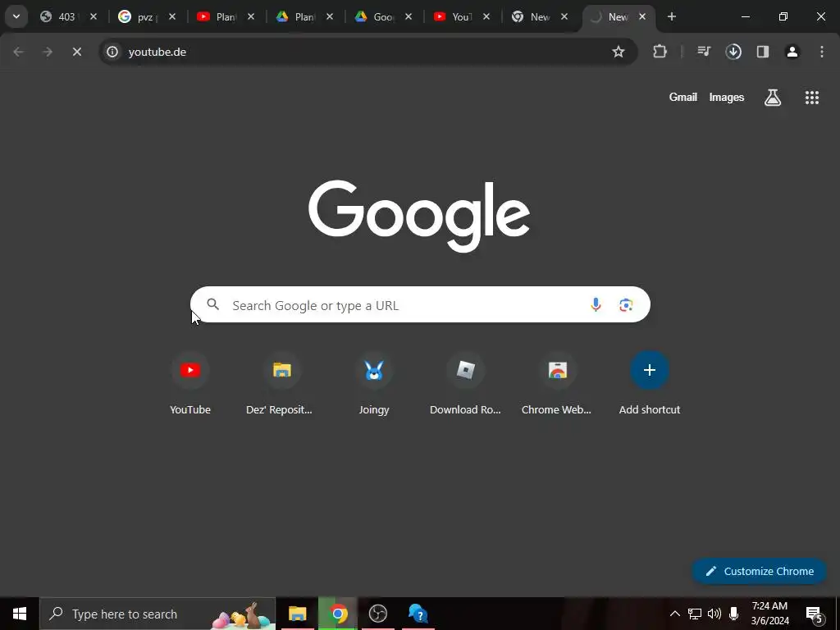The width and height of the screenshot is (840, 630).
Task: Open network status tray icon
Action: (695, 614)
